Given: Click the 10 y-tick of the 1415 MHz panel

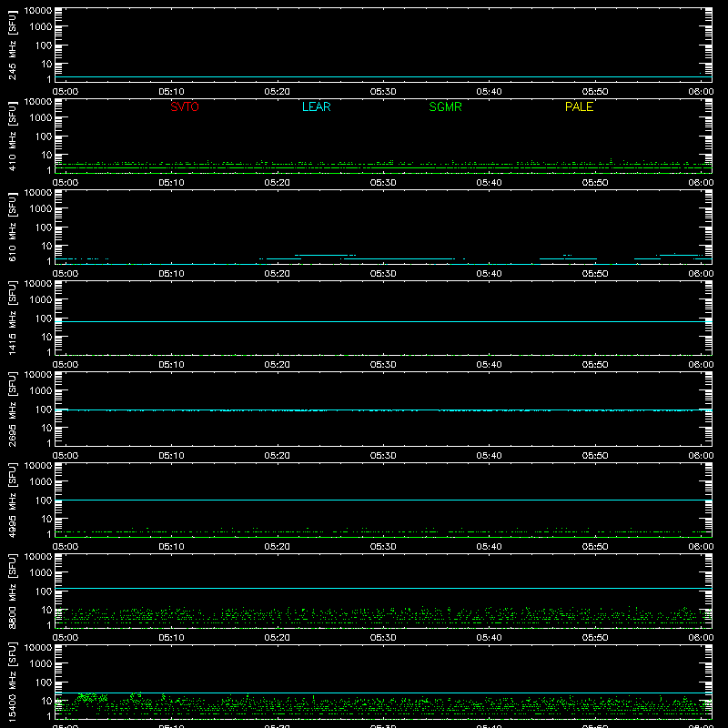Looking at the screenshot, I should (x=47, y=337).
